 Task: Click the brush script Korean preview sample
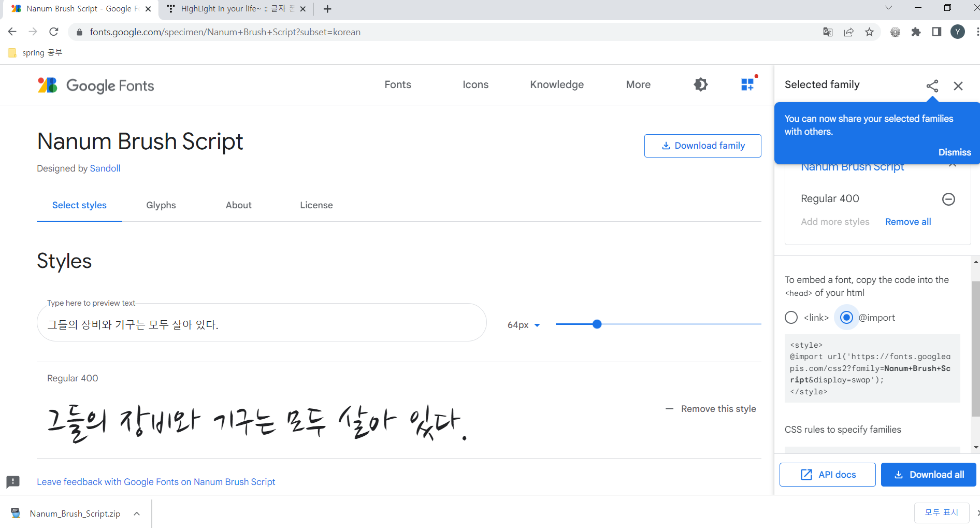click(257, 423)
